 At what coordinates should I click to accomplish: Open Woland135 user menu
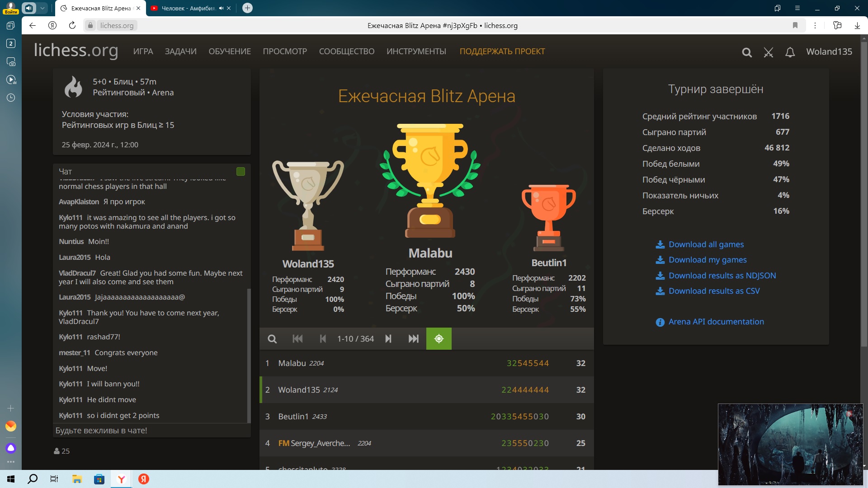(x=829, y=52)
